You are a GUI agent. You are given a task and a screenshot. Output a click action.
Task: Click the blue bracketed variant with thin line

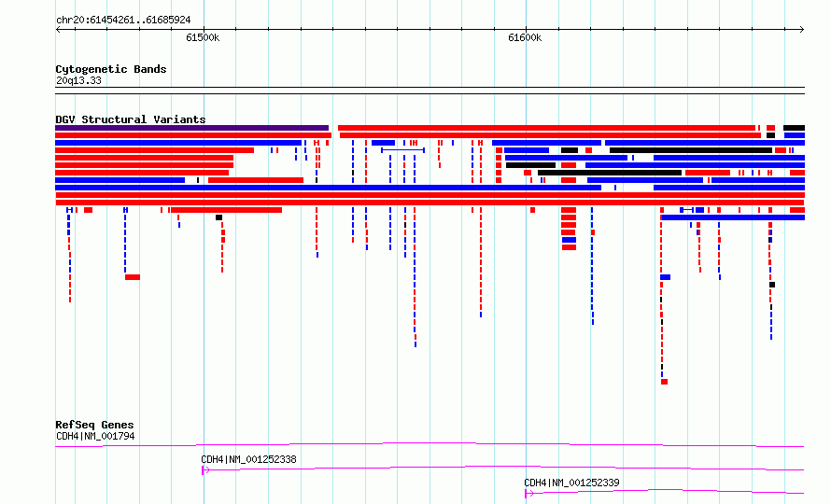point(402,150)
